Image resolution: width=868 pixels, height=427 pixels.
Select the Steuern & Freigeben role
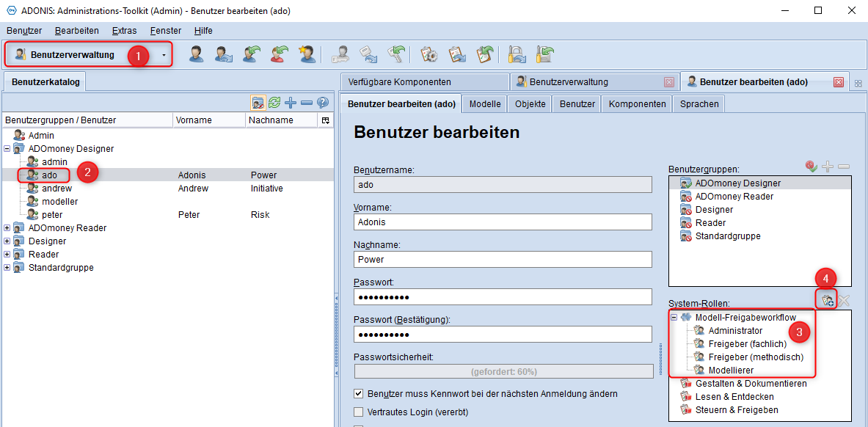tap(737, 410)
